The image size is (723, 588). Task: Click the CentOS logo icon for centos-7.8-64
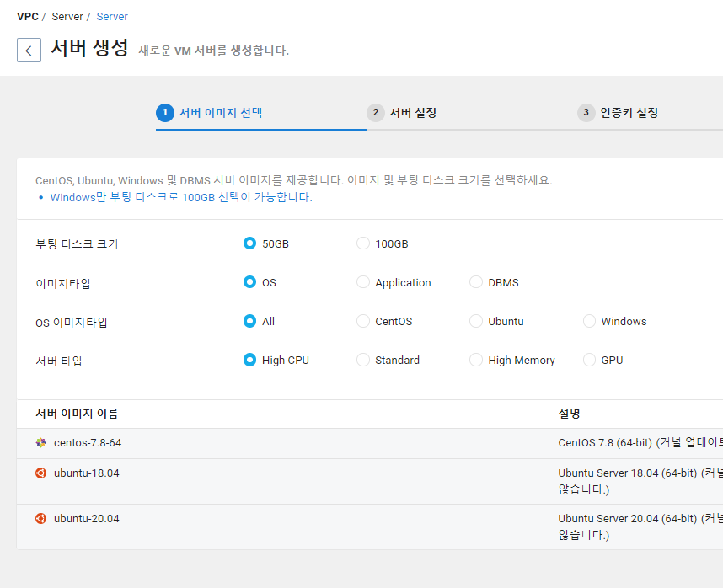click(41, 443)
